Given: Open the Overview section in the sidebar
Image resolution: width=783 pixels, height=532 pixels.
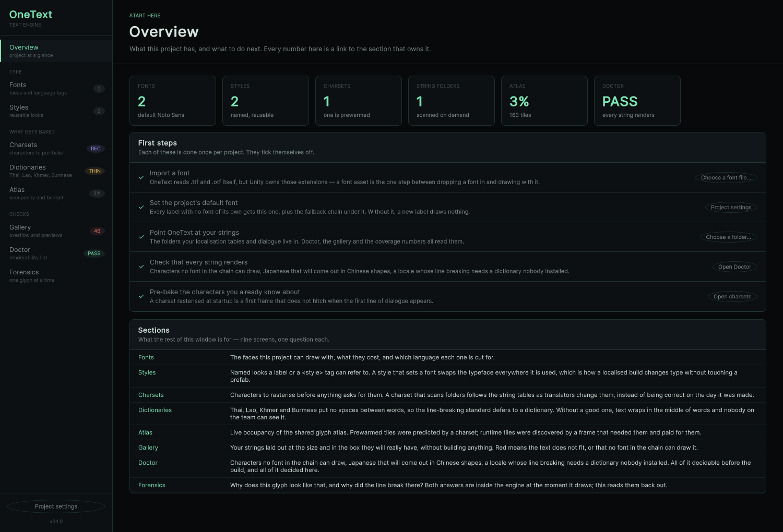Looking at the screenshot, I should [56, 51].
